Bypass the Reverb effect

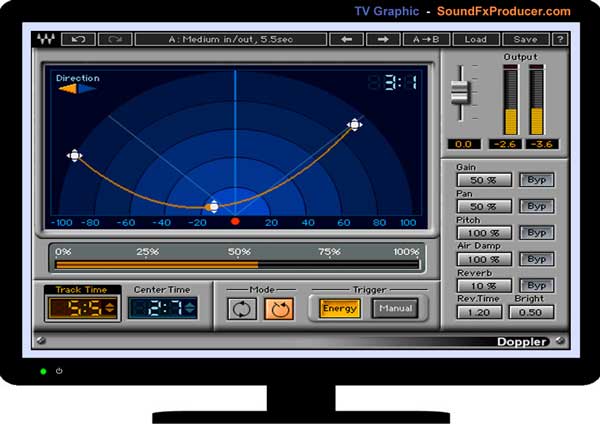[536, 285]
